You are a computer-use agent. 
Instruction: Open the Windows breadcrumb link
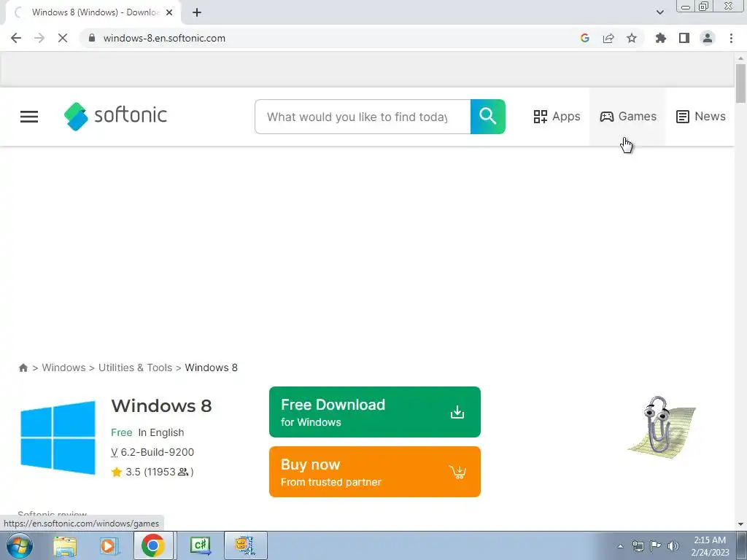click(64, 367)
